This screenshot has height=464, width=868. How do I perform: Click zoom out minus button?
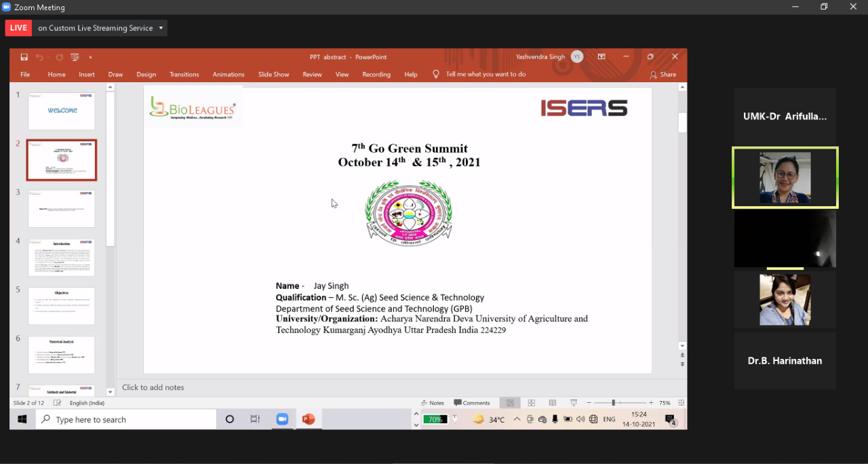pos(589,403)
